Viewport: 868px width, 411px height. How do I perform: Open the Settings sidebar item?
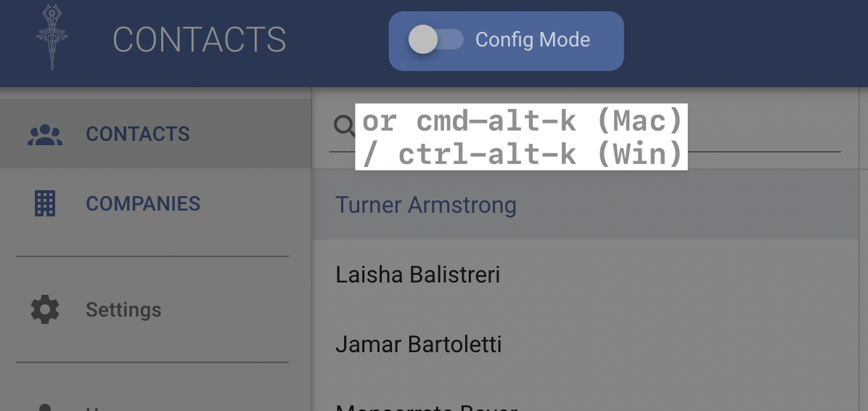coord(123,310)
